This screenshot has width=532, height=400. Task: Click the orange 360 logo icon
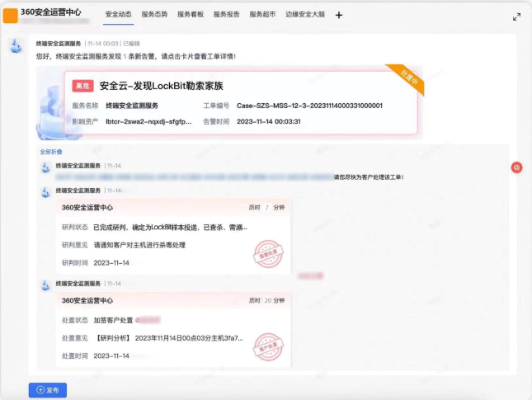click(x=10, y=15)
